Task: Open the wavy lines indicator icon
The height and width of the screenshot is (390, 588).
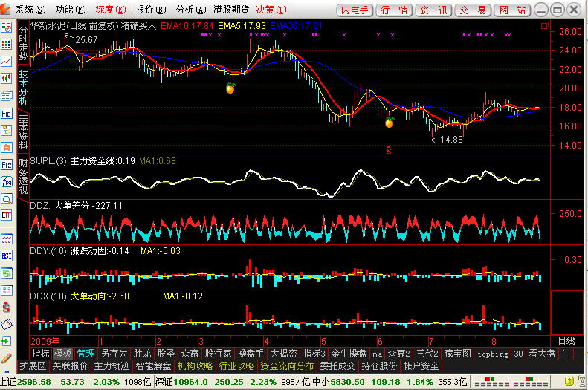Action: (7, 239)
